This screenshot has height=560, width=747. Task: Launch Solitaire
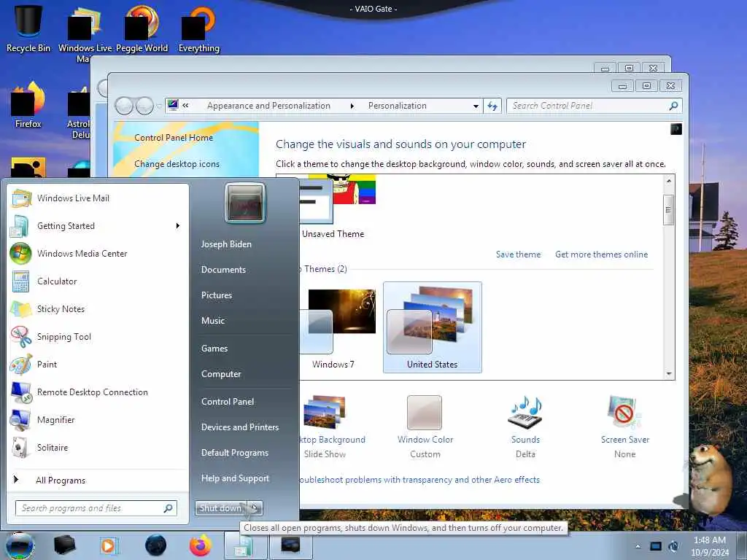[x=98, y=447]
